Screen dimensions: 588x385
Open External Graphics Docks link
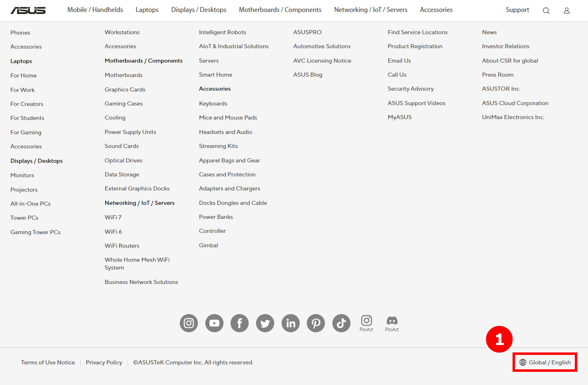tap(137, 188)
